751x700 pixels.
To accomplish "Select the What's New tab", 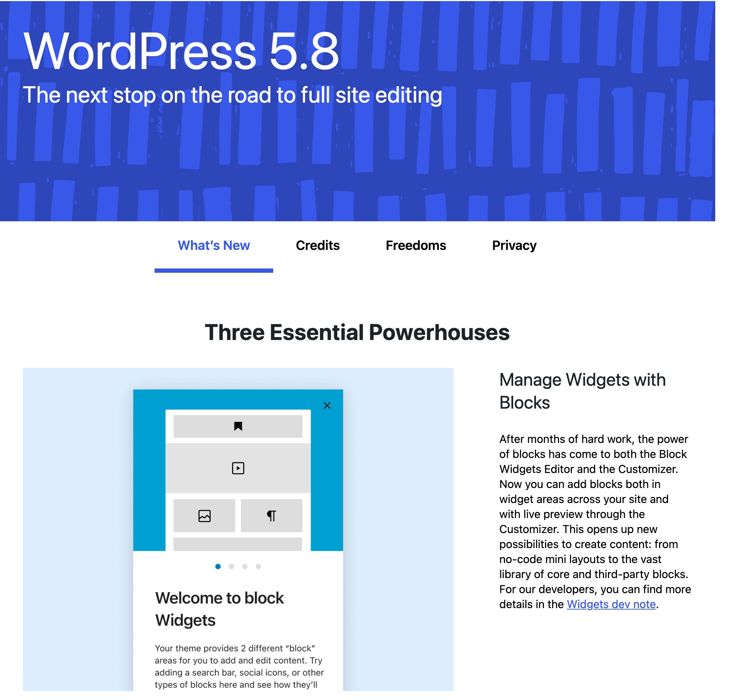I will (x=214, y=245).
